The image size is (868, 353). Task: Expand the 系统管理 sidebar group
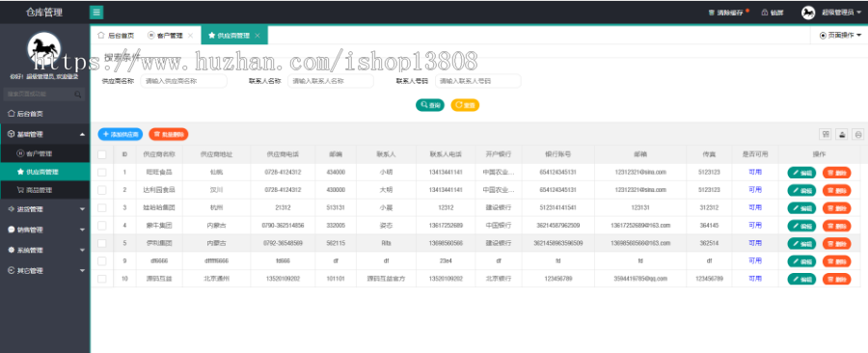pyautogui.click(x=44, y=250)
